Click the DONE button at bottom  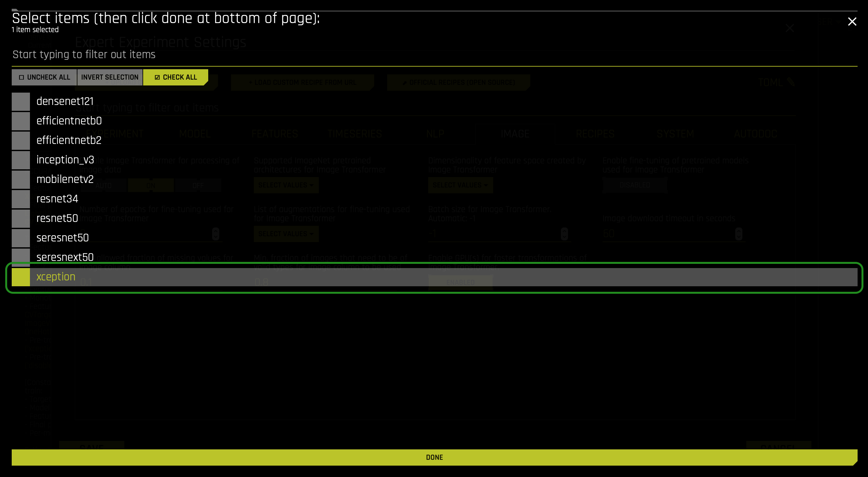coord(434,457)
